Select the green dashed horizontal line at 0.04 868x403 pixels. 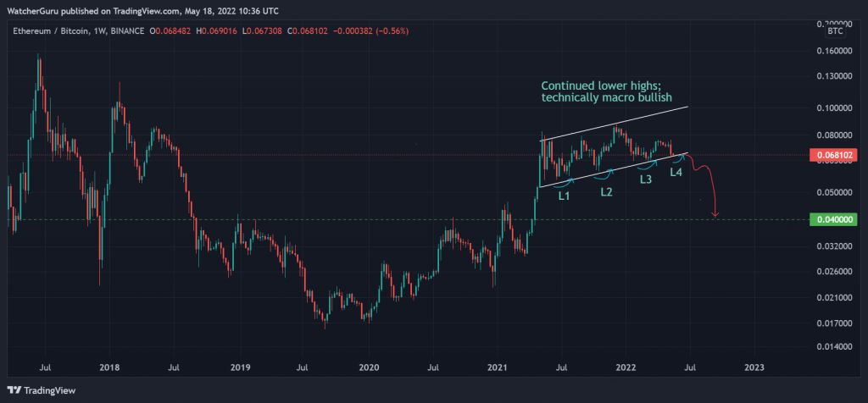(x=407, y=219)
